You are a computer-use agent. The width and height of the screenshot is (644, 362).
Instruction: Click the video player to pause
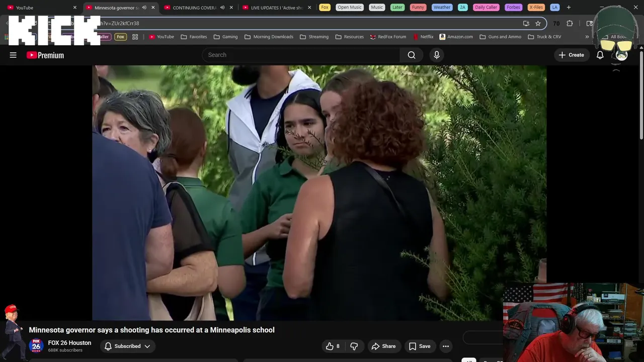coord(319,193)
